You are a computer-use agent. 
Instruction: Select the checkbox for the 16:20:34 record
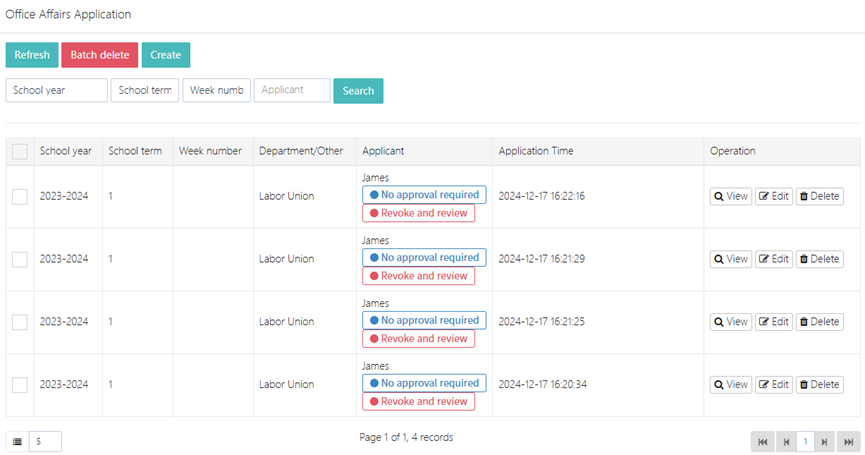20,385
